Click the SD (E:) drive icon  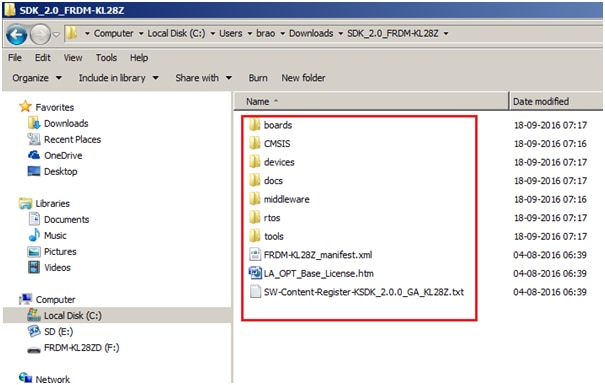(34, 331)
